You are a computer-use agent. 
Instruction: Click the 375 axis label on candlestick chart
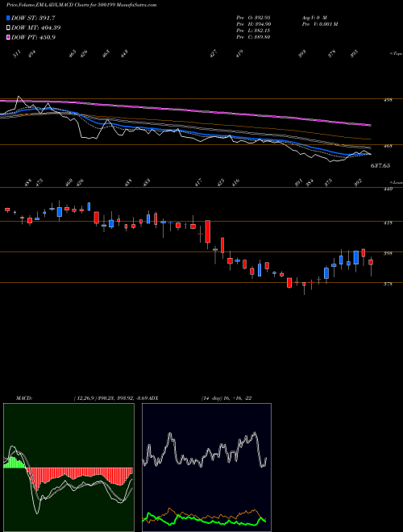click(388, 285)
